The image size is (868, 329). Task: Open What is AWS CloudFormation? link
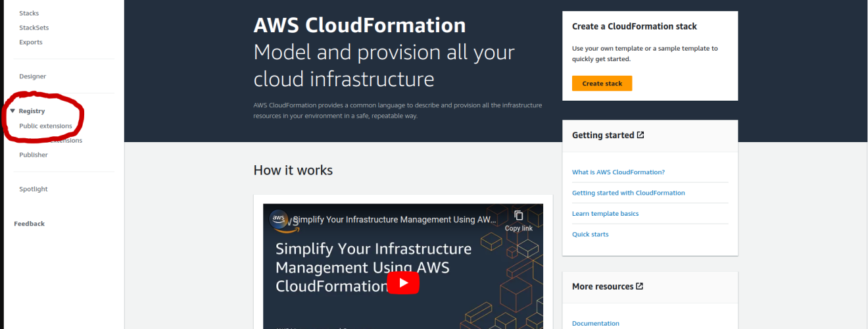[618, 172]
